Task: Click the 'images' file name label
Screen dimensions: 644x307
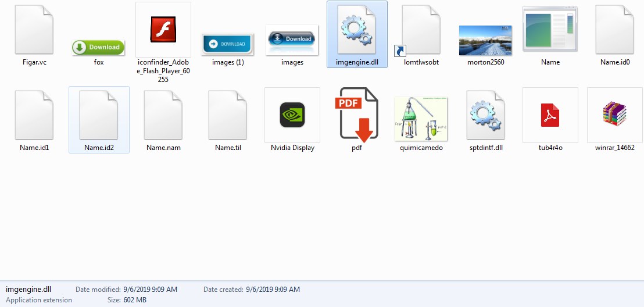Action: 292,62
